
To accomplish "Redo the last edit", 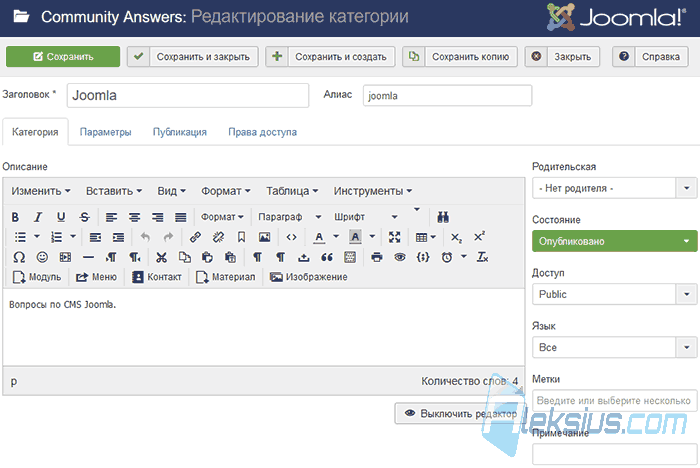I will point(168,237).
